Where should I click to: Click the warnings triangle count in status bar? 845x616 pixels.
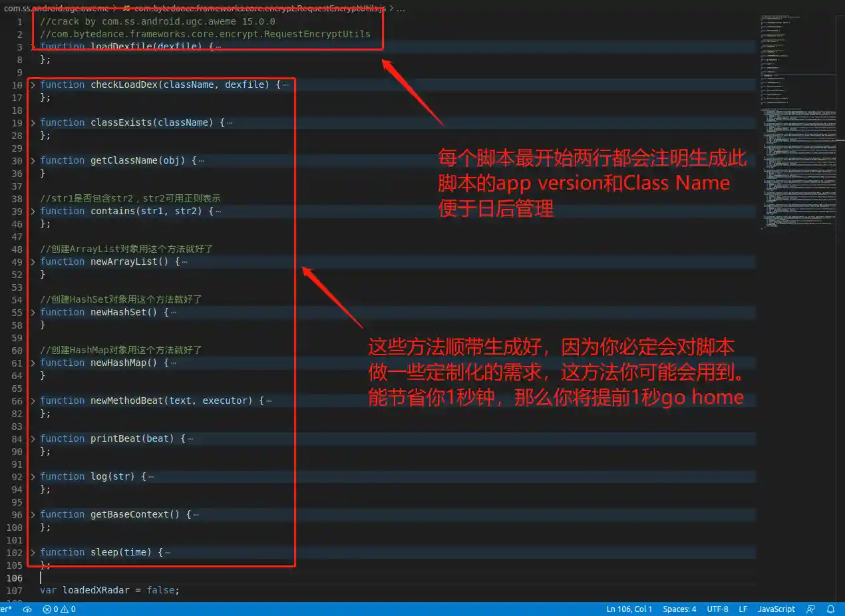69,609
